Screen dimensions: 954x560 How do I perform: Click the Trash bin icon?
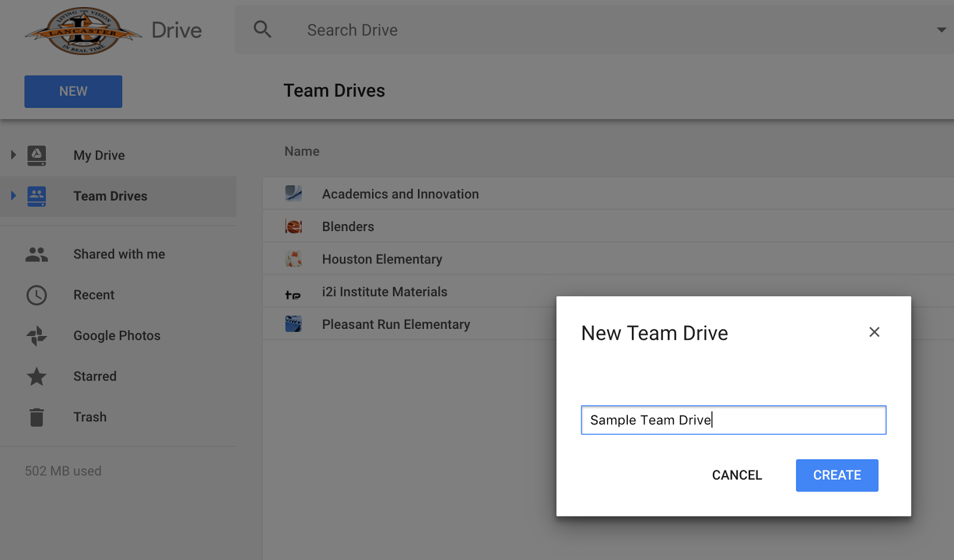[36, 417]
